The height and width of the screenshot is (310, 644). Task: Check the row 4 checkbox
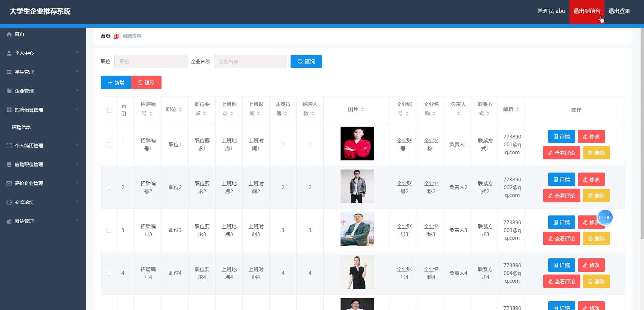click(109, 273)
